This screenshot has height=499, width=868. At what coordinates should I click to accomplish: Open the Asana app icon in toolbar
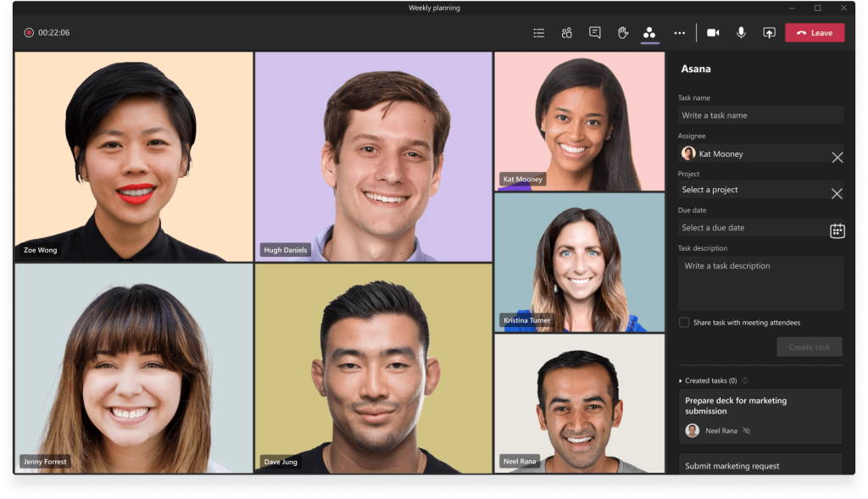(650, 32)
